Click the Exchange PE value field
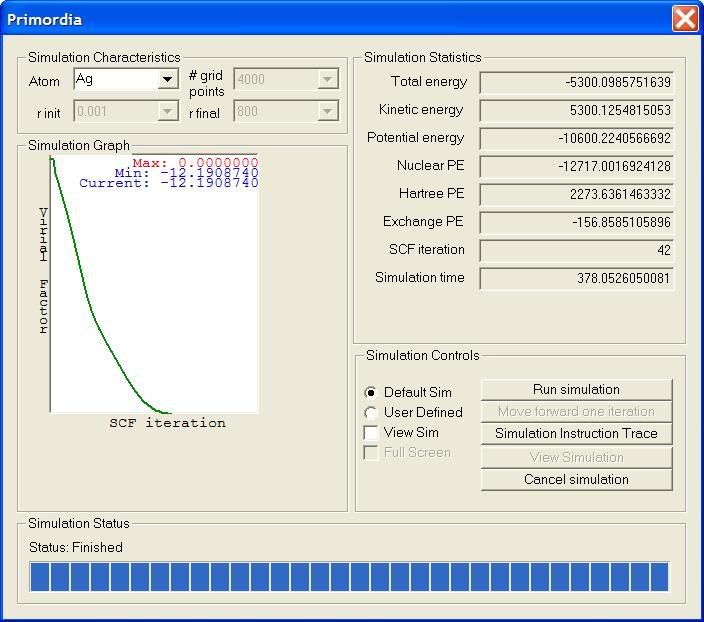This screenshot has height=622, width=704. (x=576, y=222)
